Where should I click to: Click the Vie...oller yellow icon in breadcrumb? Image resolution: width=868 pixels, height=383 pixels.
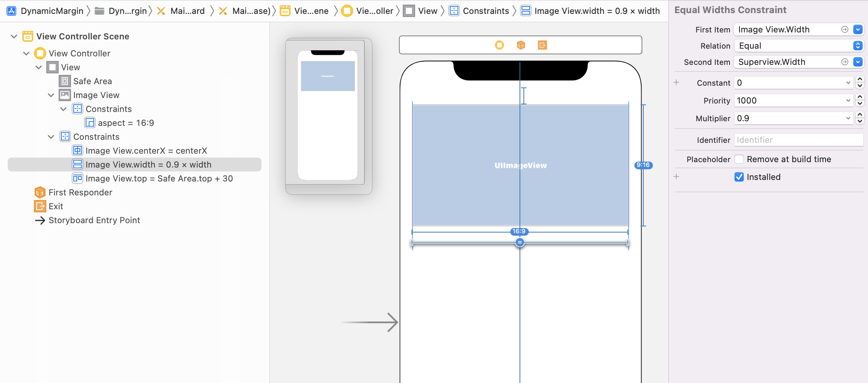click(x=347, y=11)
